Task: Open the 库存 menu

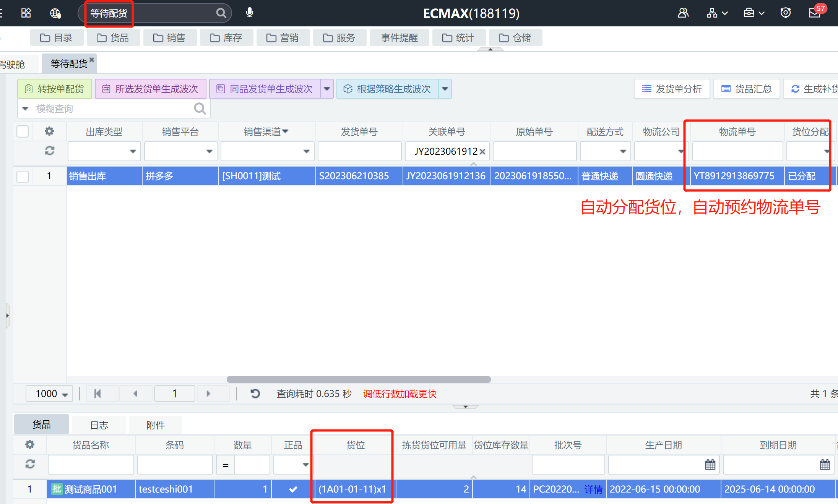Action: [x=226, y=38]
